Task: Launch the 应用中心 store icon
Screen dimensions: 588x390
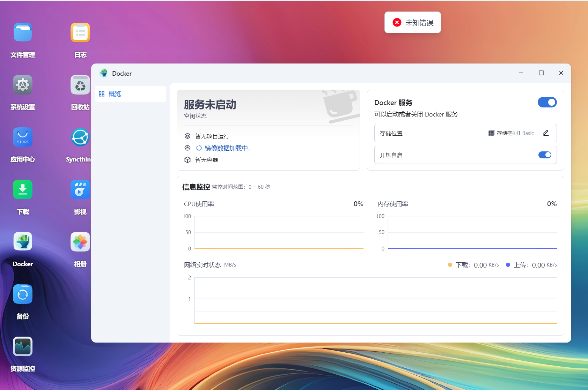Action: [x=23, y=137]
